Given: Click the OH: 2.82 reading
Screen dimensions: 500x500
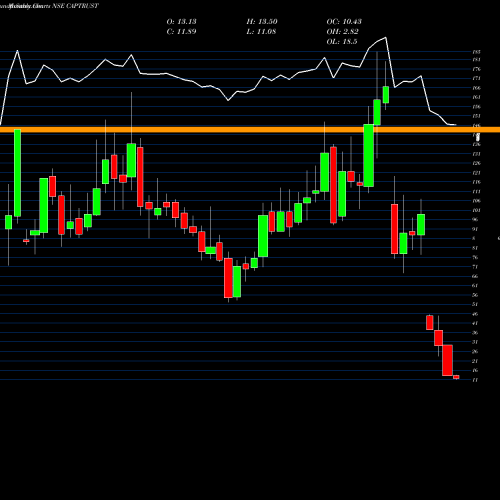Looking at the screenshot, I should 342,32.
